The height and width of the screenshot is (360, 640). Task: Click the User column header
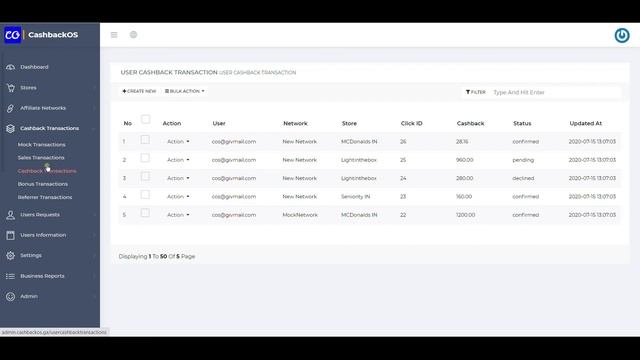219,123
